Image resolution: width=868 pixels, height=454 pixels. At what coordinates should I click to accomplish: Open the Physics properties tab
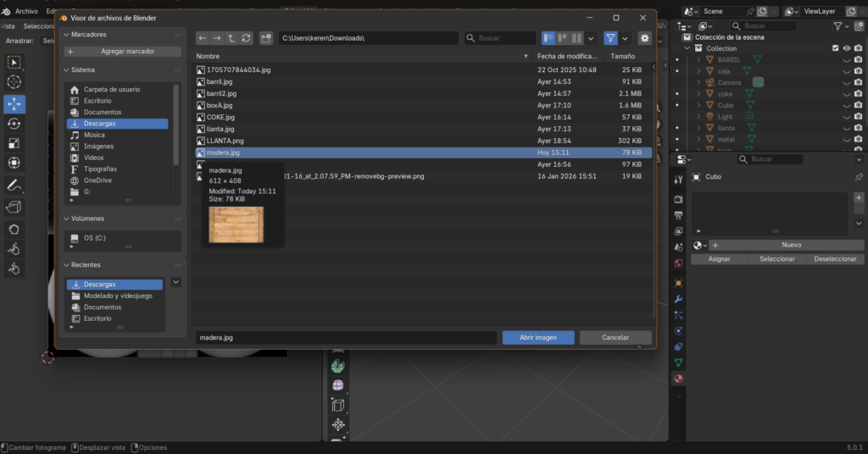coord(678,330)
